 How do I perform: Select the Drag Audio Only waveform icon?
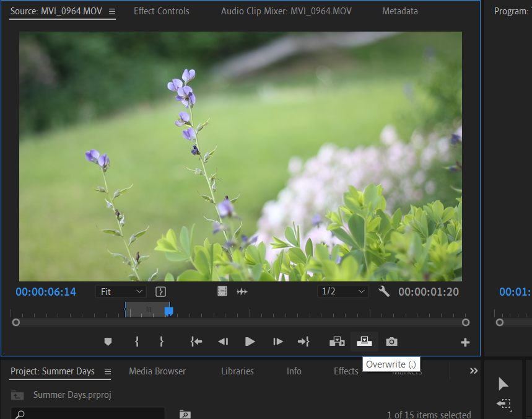click(x=242, y=291)
